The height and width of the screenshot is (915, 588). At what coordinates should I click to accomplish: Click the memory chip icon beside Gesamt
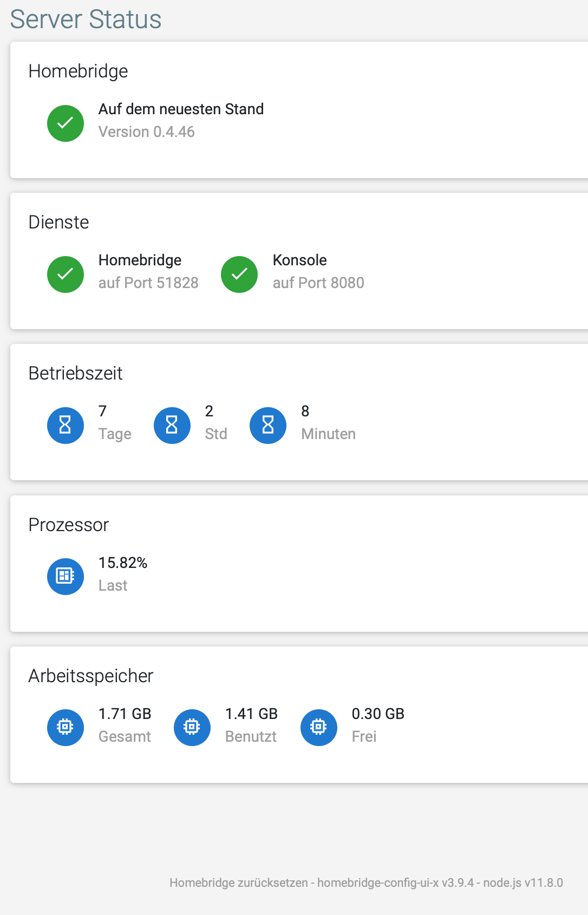coord(66,728)
